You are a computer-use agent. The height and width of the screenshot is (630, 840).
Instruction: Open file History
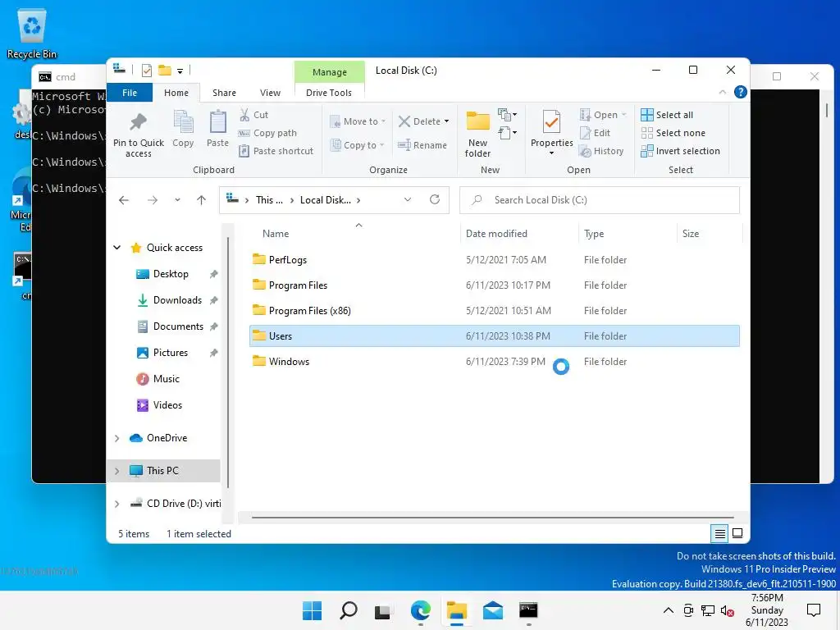pyautogui.click(x=601, y=151)
